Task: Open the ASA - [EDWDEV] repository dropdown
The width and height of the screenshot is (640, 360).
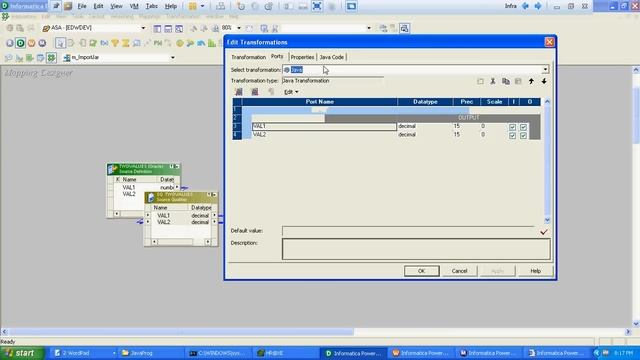Action: coord(143,28)
